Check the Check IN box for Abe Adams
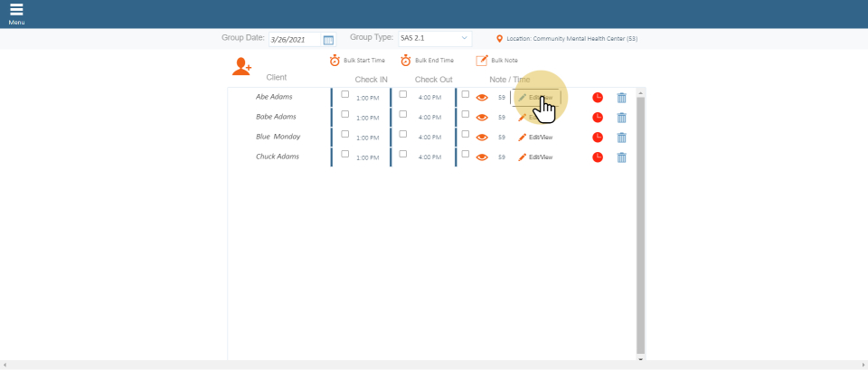 tap(344, 94)
